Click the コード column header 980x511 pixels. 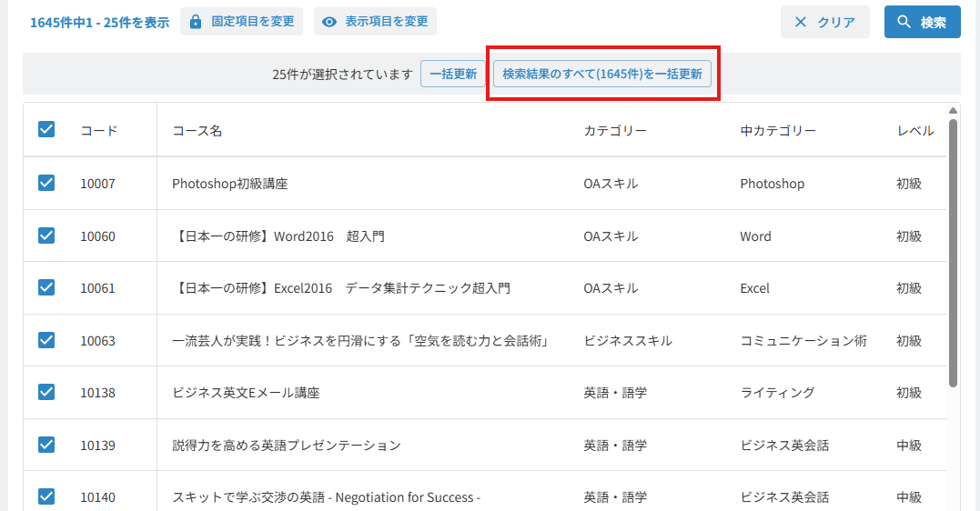(99, 131)
